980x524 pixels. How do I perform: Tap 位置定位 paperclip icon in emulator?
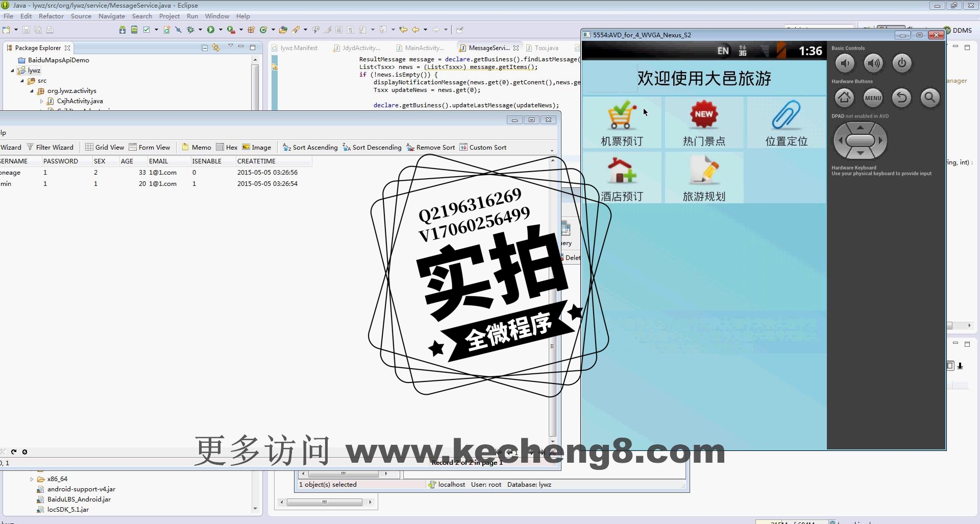click(786, 123)
